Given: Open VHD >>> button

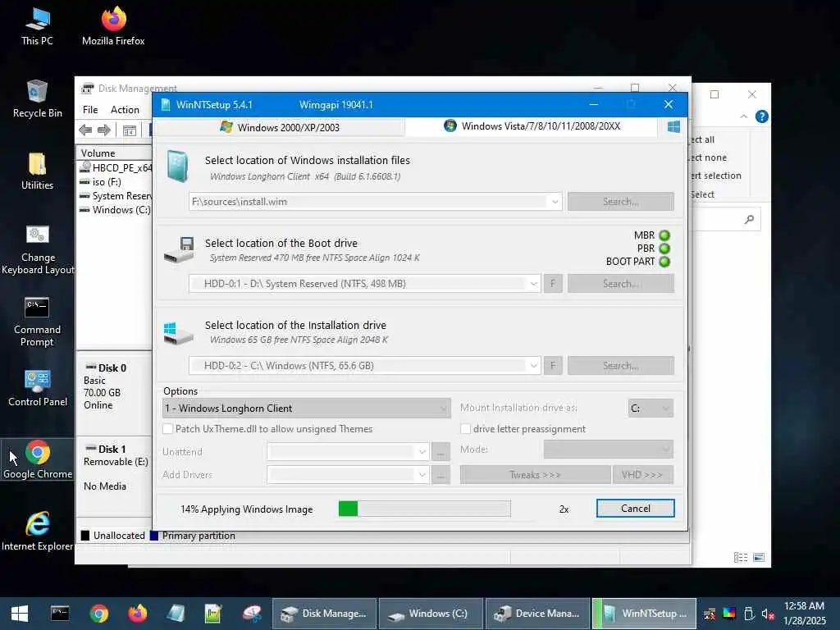Looking at the screenshot, I should click(x=643, y=475).
